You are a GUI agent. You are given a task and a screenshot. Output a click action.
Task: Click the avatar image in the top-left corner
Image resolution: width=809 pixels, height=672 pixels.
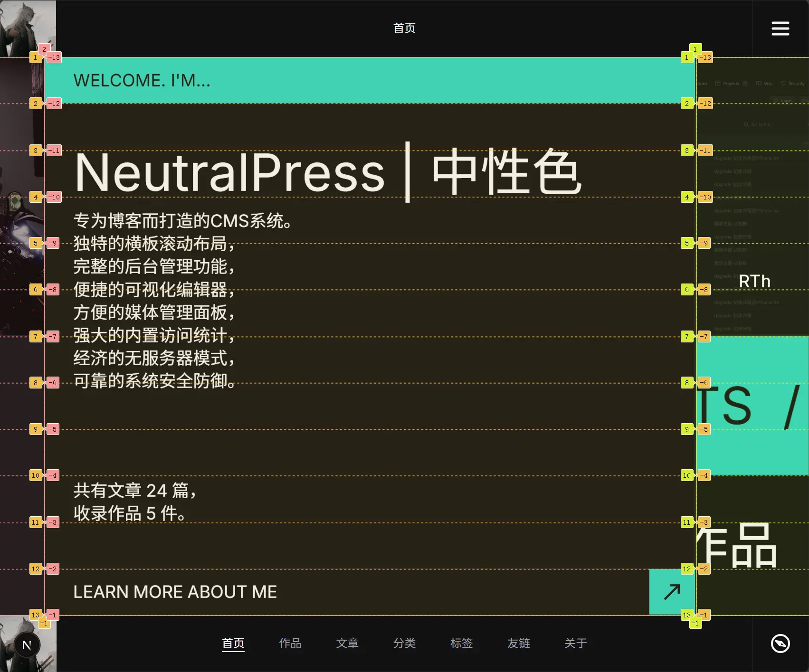tap(28, 28)
